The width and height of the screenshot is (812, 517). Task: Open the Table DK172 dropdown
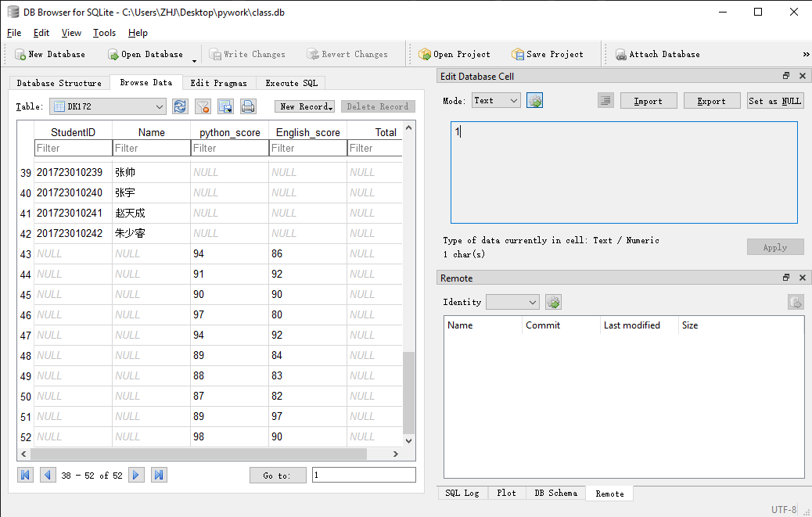tap(108, 106)
